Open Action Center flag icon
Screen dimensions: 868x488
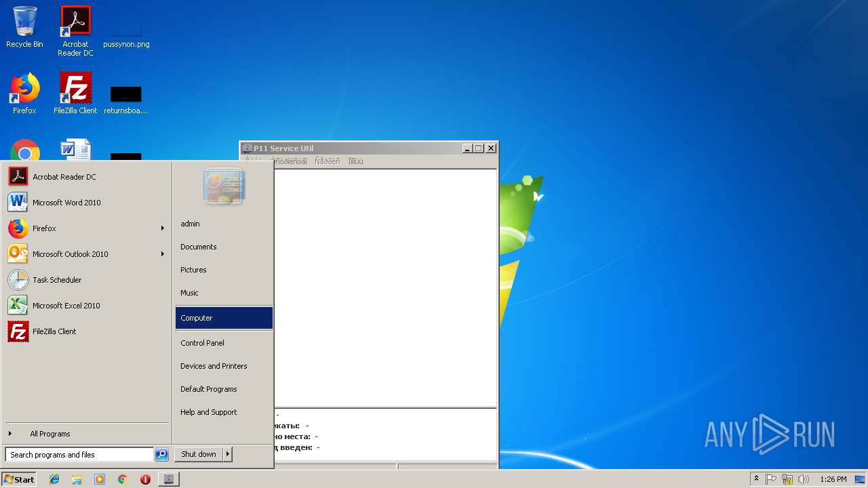tap(772, 479)
